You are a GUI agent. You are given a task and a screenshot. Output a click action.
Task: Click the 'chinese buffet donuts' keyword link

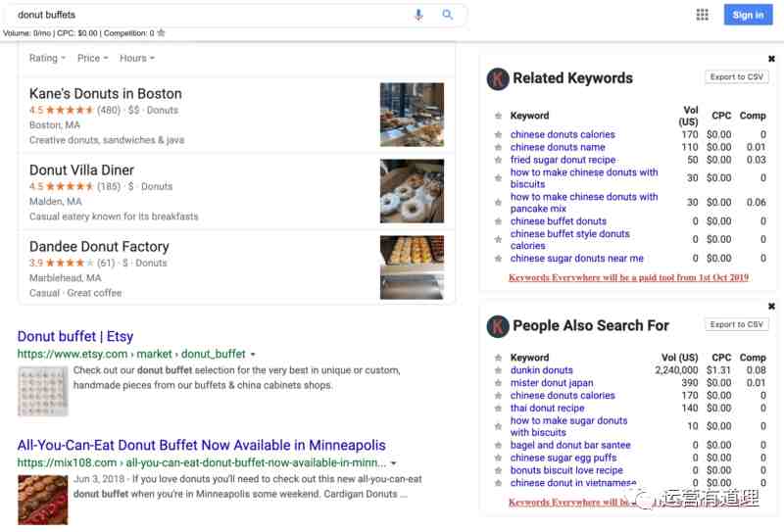(x=558, y=221)
